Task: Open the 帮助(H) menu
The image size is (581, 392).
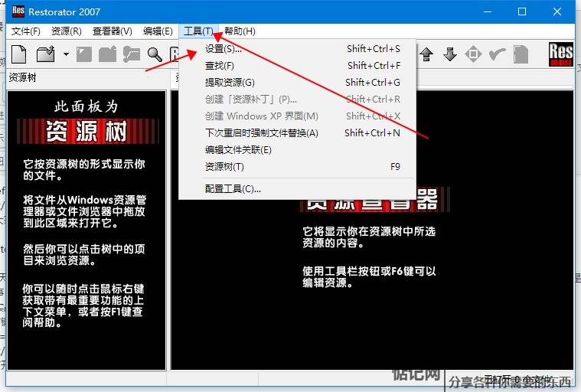Action: coord(240,31)
